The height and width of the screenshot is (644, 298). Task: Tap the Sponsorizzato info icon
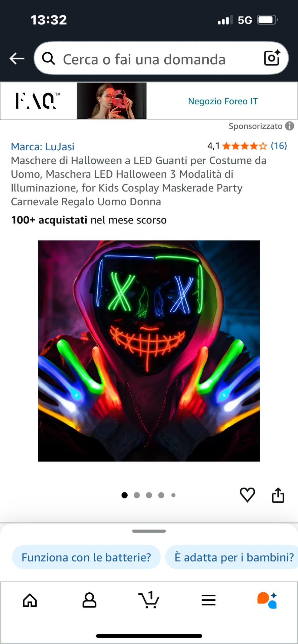tap(290, 126)
